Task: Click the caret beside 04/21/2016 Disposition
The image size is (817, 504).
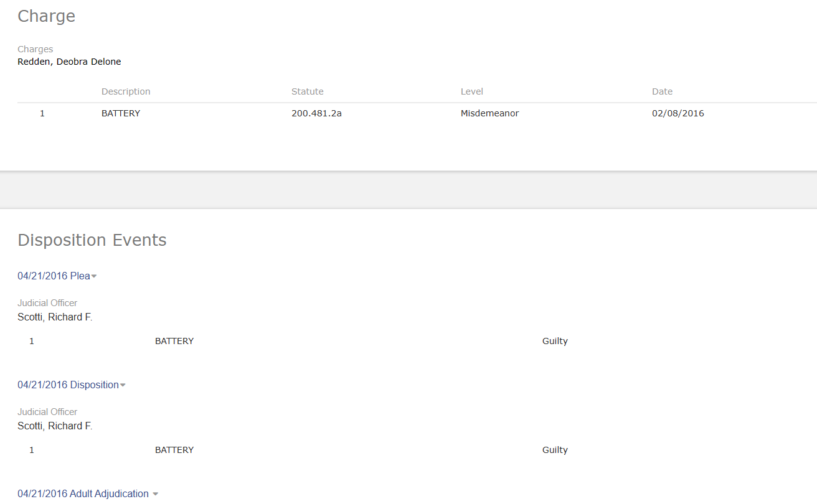Action: click(123, 385)
